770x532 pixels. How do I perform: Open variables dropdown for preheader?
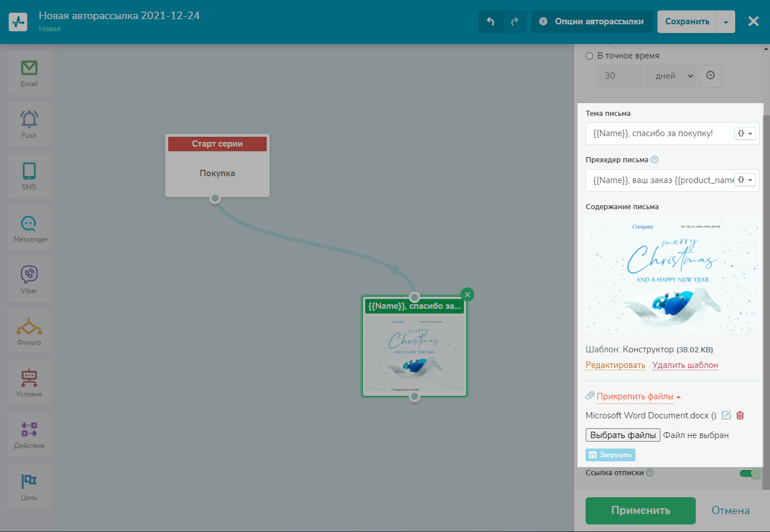746,180
